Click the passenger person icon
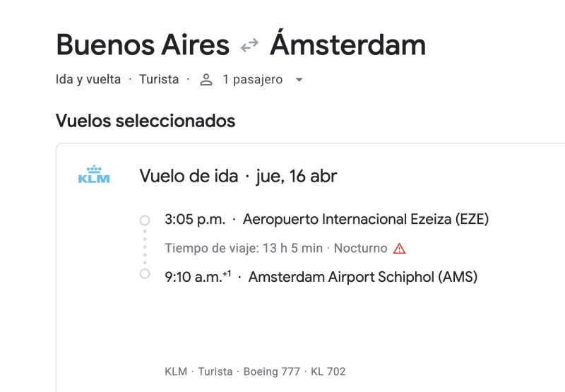 pyautogui.click(x=206, y=80)
